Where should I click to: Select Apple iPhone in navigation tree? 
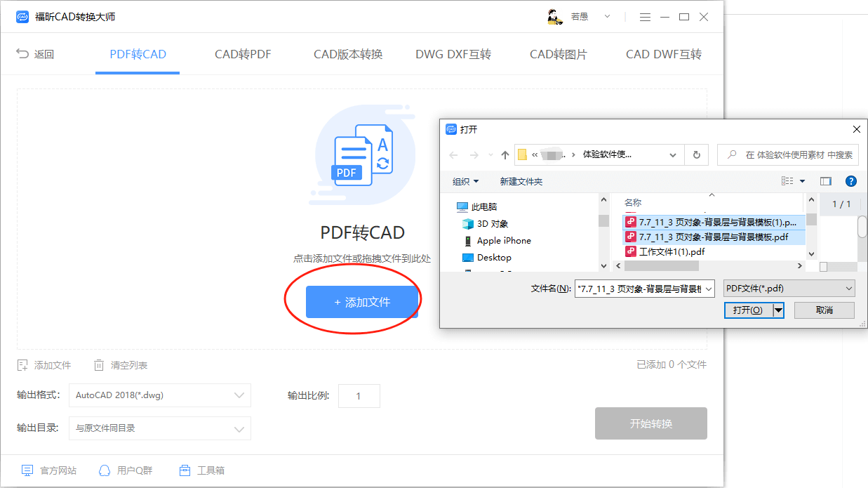(x=497, y=240)
